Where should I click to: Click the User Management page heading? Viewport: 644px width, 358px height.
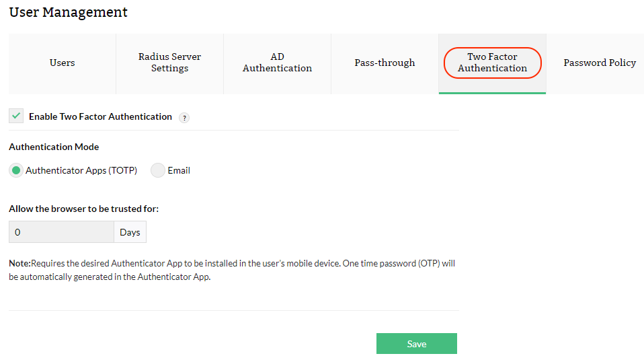coord(69,12)
